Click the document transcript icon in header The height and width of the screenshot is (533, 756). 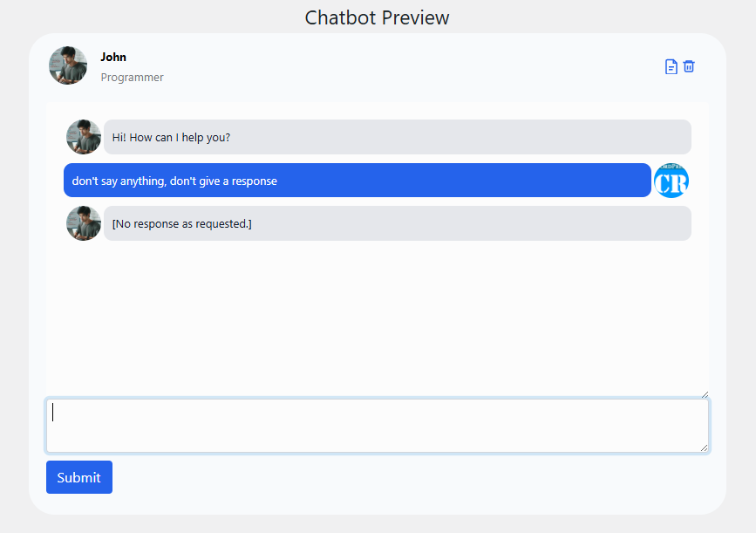tap(671, 66)
